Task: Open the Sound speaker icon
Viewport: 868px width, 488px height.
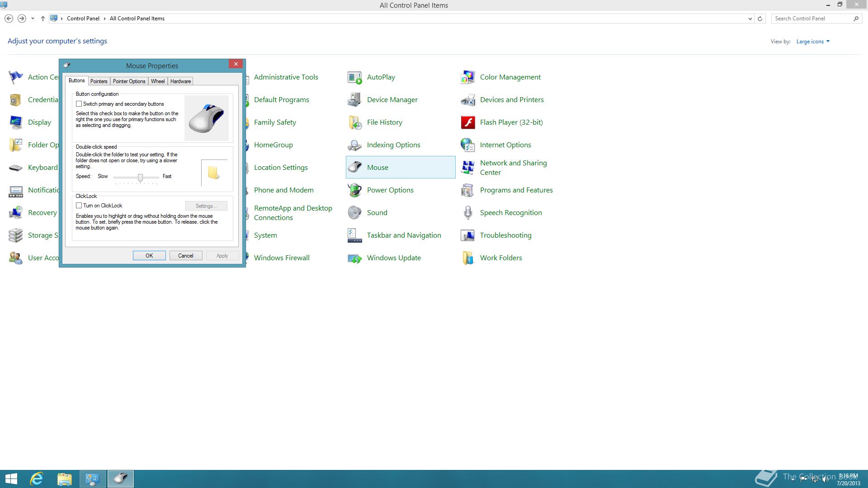Action: point(354,213)
